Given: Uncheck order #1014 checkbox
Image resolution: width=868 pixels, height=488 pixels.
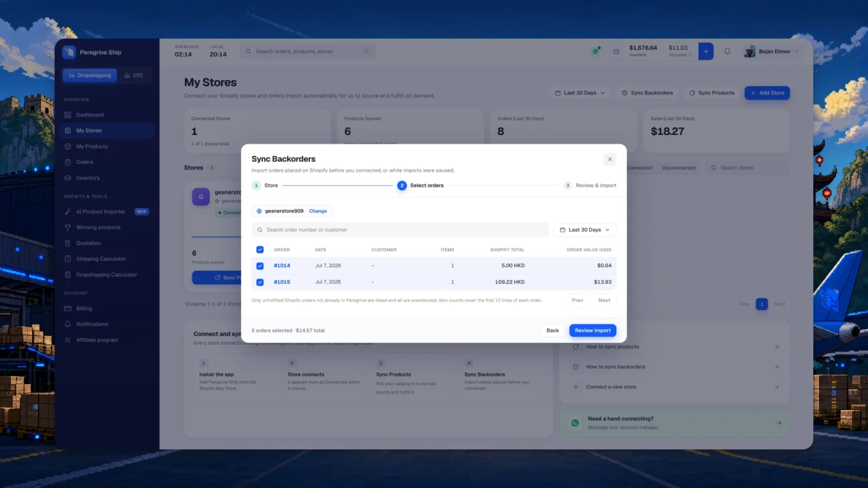Looking at the screenshot, I should pyautogui.click(x=260, y=266).
